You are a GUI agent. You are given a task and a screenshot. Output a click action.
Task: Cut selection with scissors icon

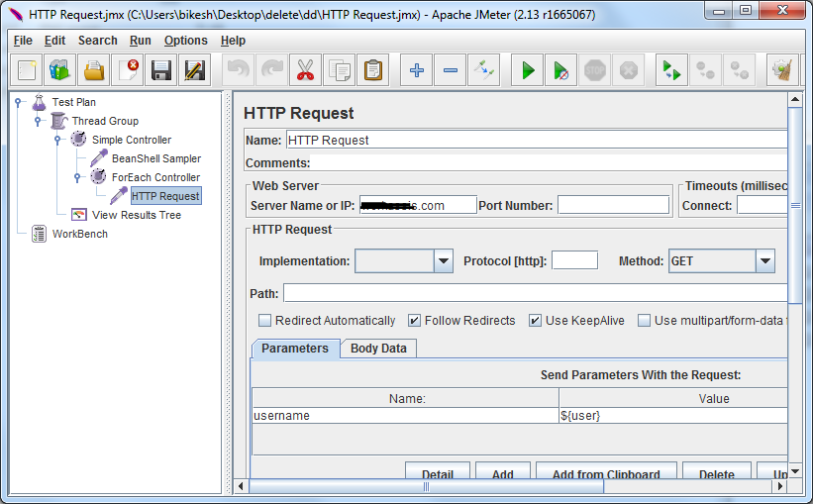(306, 70)
